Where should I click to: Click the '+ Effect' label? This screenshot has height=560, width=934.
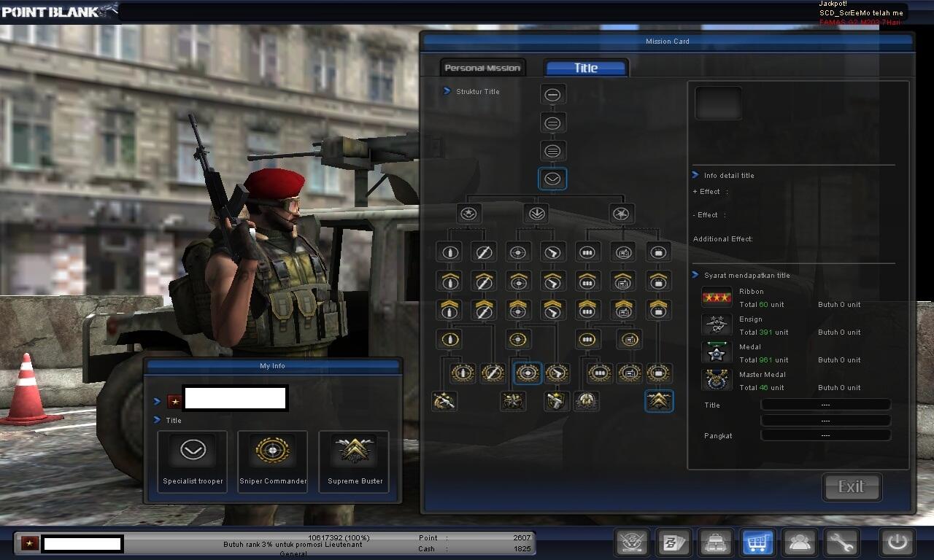[706, 192]
